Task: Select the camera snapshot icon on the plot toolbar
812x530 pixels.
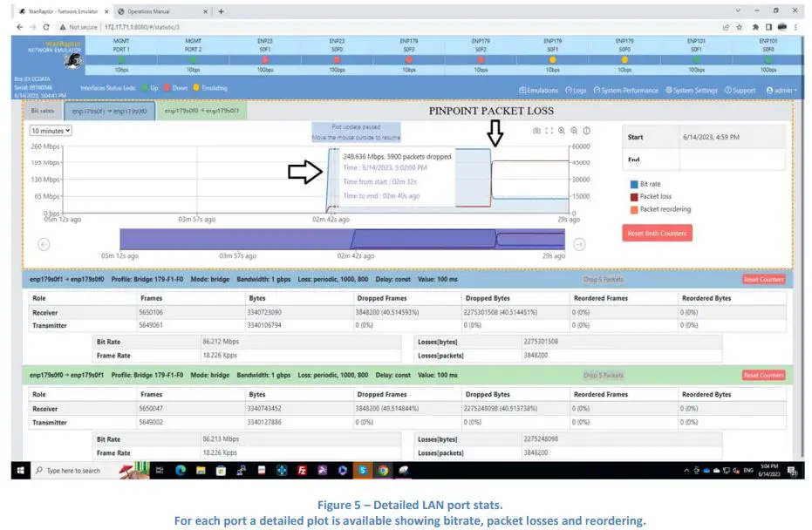Action: (x=536, y=130)
